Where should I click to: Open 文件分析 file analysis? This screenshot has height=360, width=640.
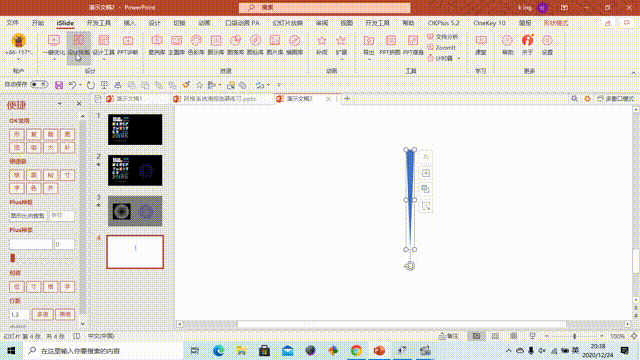pyautogui.click(x=442, y=37)
